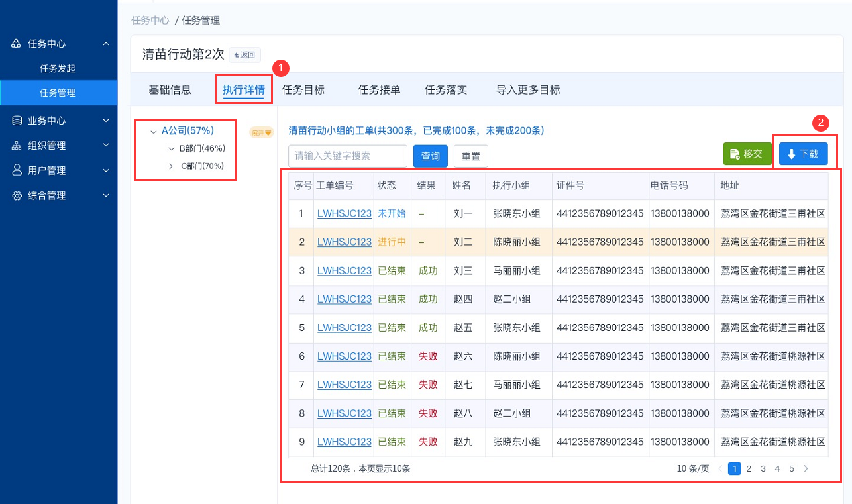Open work order LWHSJC123 for 刘三
Screen dimensions: 852x504
pyautogui.click(x=345, y=271)
